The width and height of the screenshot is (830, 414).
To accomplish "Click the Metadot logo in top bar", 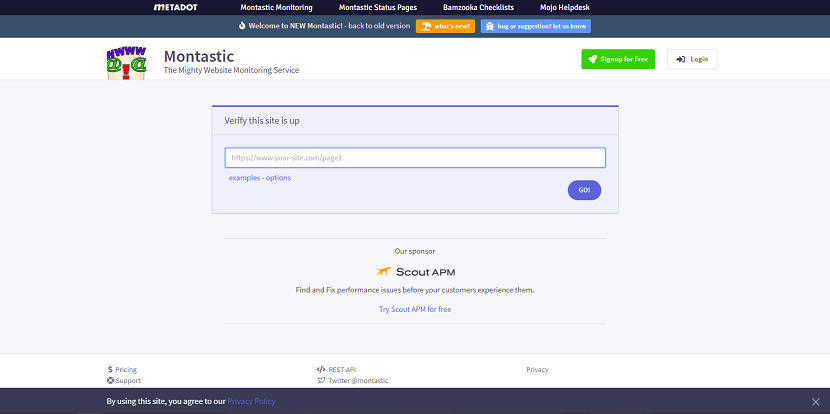I will click(x=175, y=7).
